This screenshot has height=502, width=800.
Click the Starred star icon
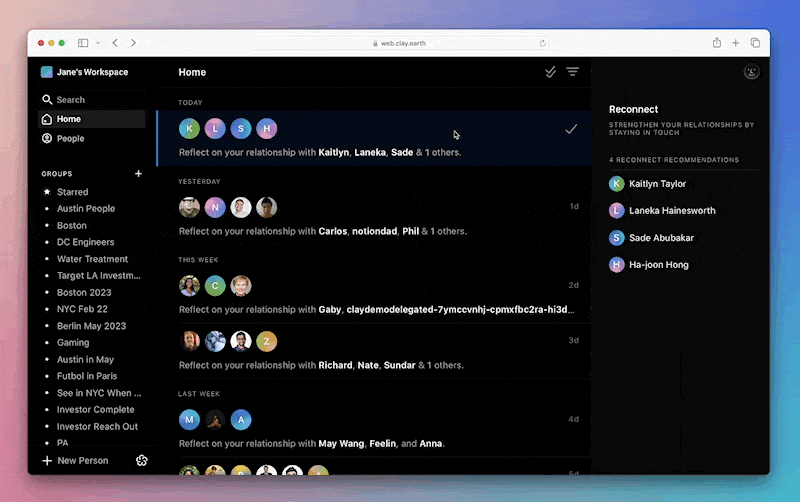pos(47,192)
